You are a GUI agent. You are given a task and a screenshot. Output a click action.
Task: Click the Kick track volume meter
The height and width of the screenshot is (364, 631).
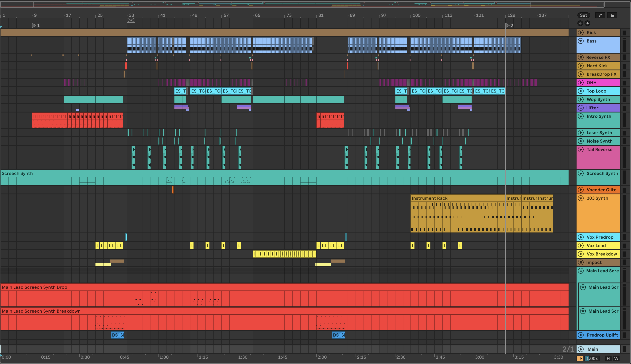624,33
